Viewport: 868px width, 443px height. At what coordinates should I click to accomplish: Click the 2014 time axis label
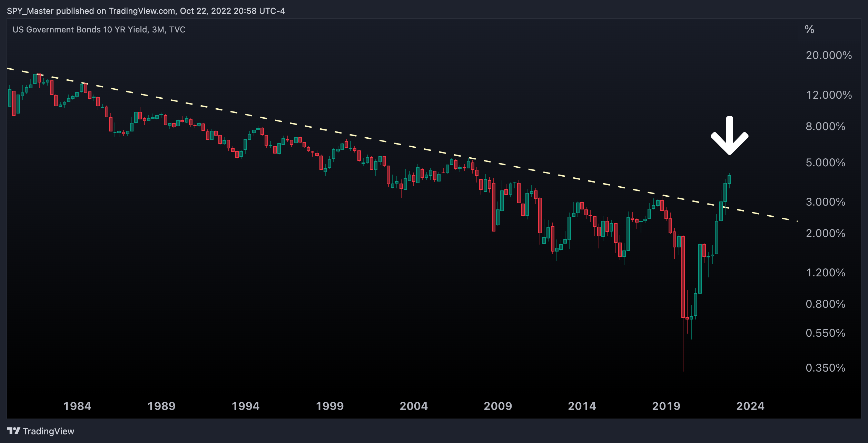coord(582,406)
